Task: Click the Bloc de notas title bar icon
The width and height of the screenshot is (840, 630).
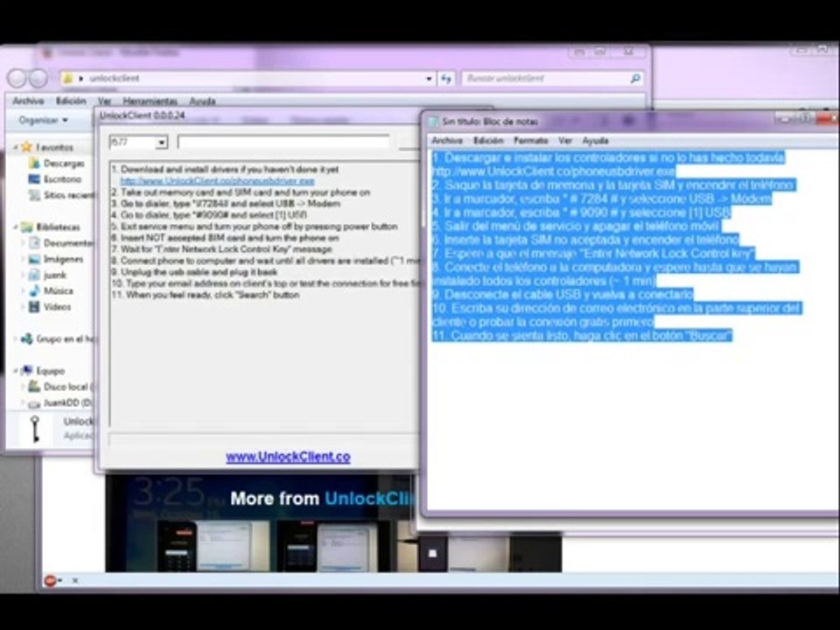Action: tap(433, 122)
